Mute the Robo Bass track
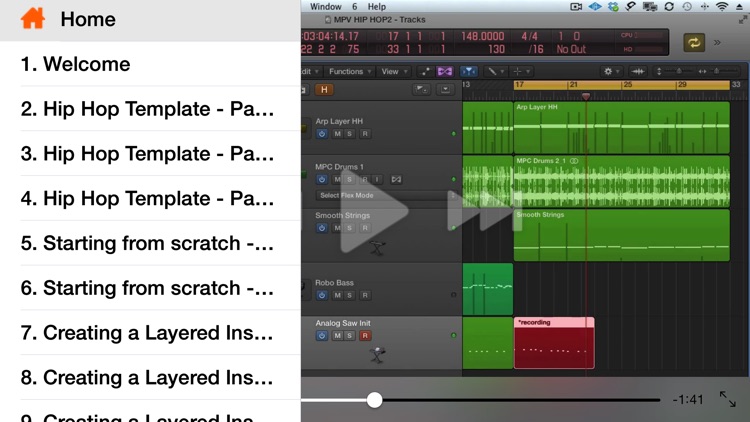Screen dimensions: 750x422 pyautogui.click(x=338, y=295)
